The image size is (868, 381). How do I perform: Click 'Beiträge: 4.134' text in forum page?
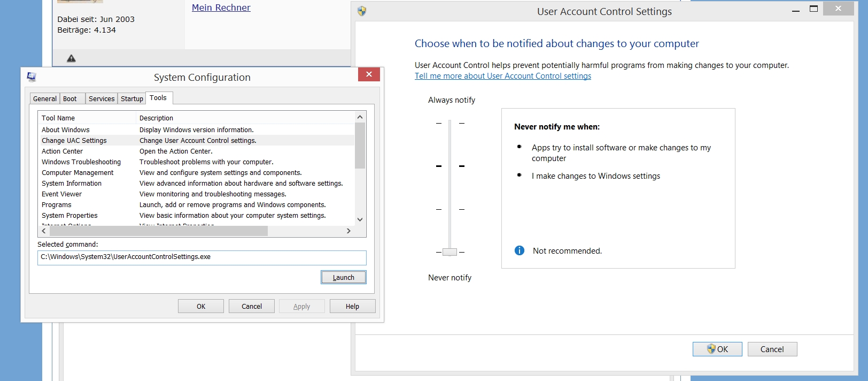tap(87, 30)
